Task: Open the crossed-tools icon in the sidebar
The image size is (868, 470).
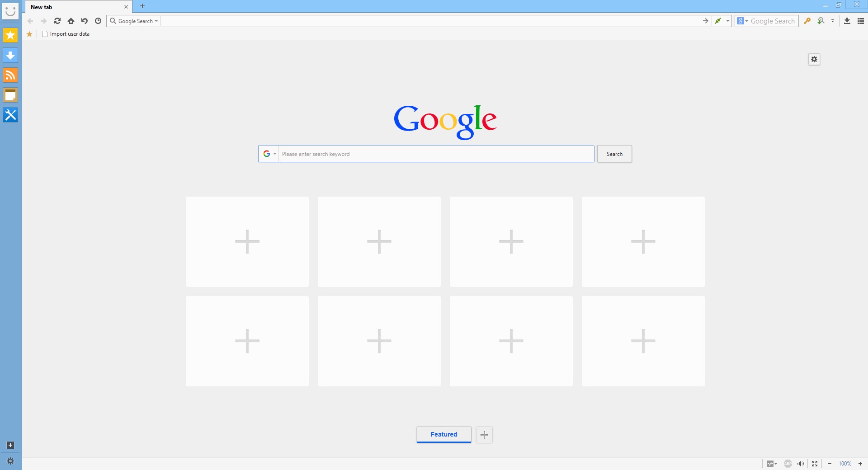Action: (10, 115)
